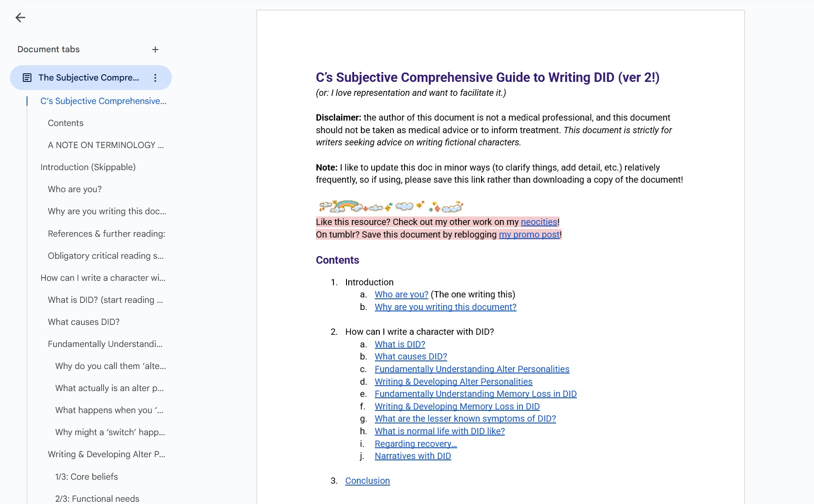Open the neocities hyperlink

point(539,222)
